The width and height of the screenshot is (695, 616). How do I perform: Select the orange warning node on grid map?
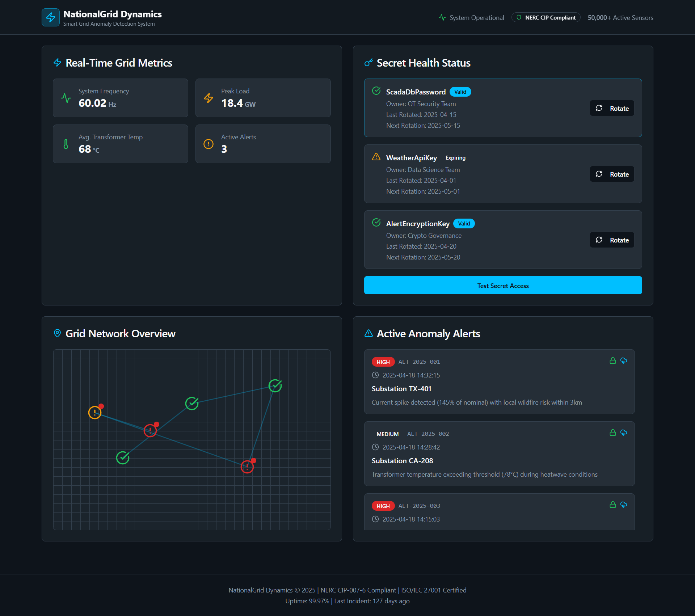pos(95,412)
